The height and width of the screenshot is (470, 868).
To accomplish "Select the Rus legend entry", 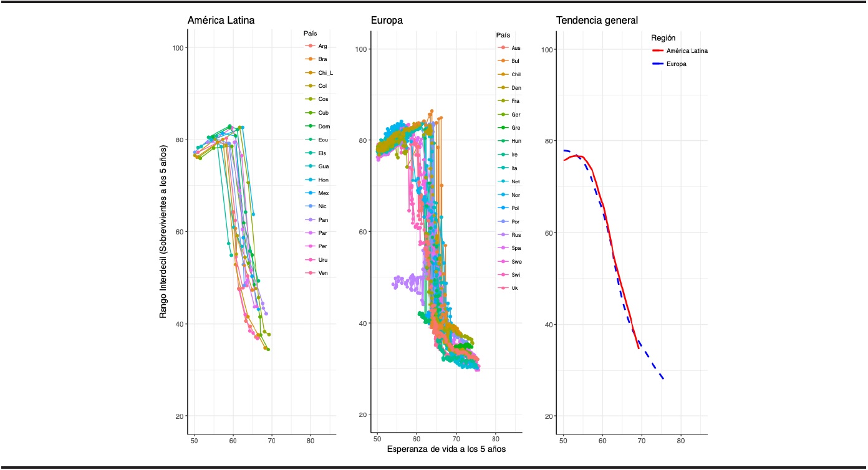I will (x=516, y=235).
